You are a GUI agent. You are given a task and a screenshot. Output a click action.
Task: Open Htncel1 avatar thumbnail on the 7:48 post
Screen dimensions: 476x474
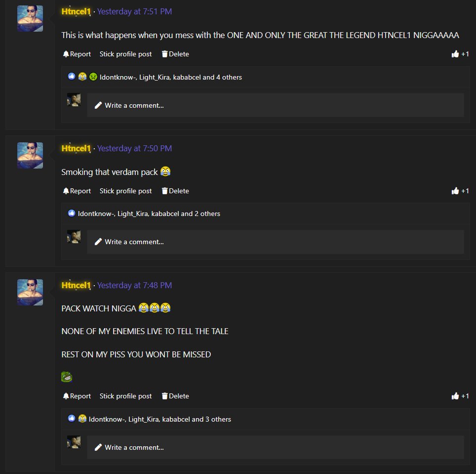pyautogui.click(x=30, y=292)
